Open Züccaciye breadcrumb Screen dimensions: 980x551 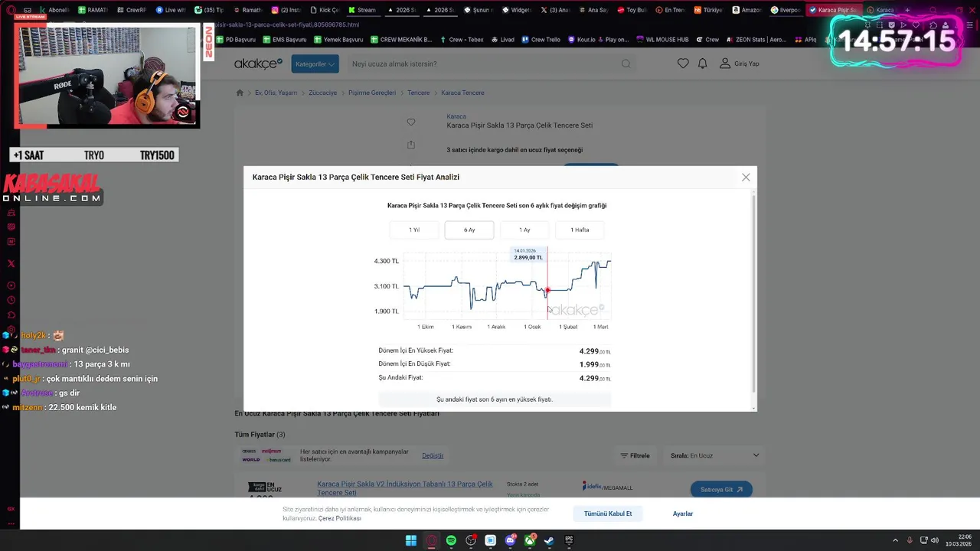[x=322, y=93]
